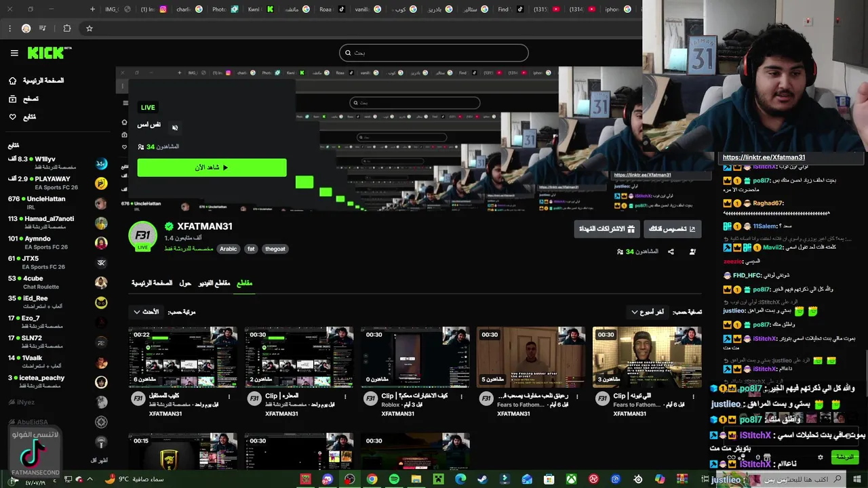The width and height of the screenshot is (868, 488).
Task: Switch to the Videos tab
Action: tap(214, 283)
